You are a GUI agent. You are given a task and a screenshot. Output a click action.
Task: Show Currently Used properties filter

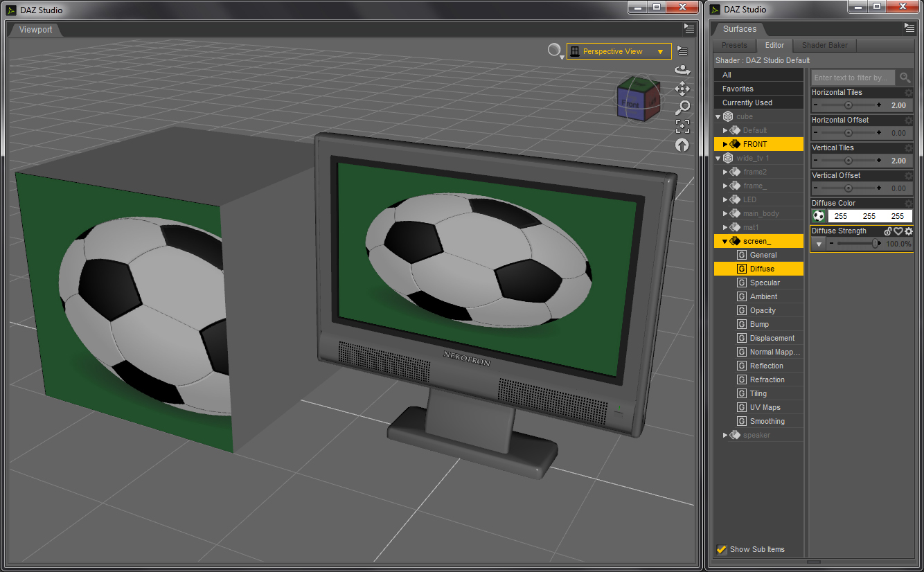pos(758,102)
